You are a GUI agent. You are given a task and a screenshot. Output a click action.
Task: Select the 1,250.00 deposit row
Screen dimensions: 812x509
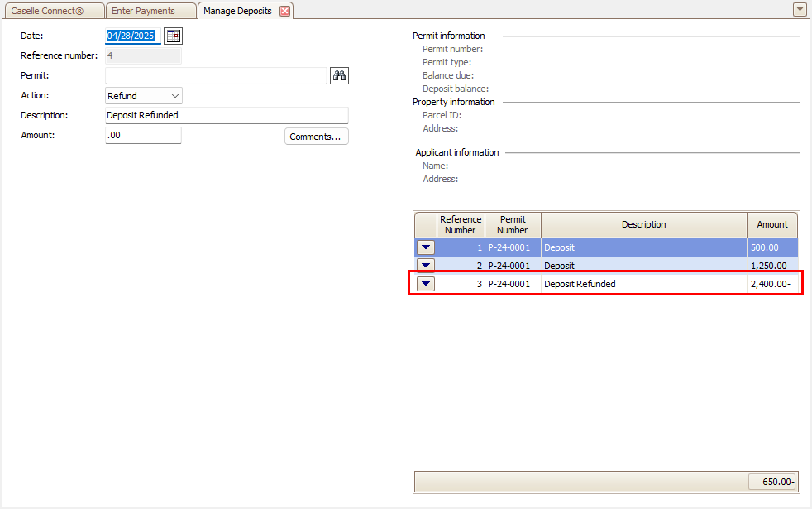643,266
